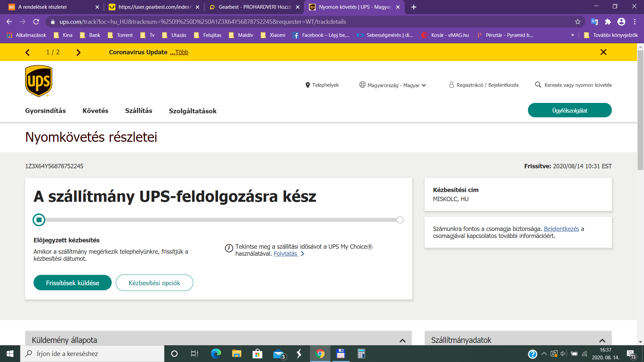Screen dimensions: 644x362
Task: Switch to user.gearbest.com tab
Action: click(154, 7)
